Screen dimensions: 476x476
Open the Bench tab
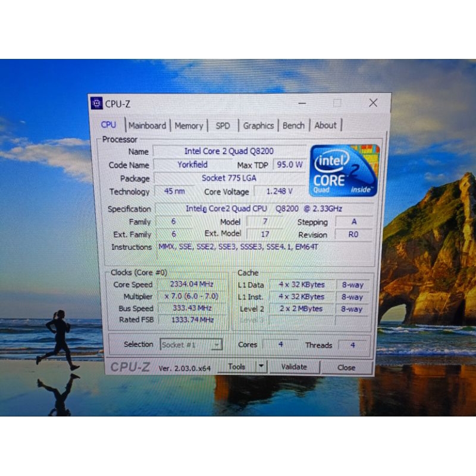(x=293, y=126)
